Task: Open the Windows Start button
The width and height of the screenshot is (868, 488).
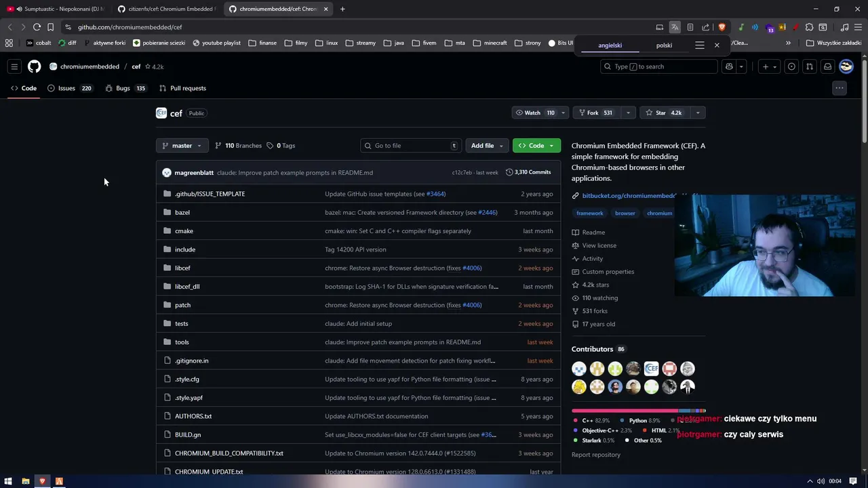Action: click(x=8, y=481)
